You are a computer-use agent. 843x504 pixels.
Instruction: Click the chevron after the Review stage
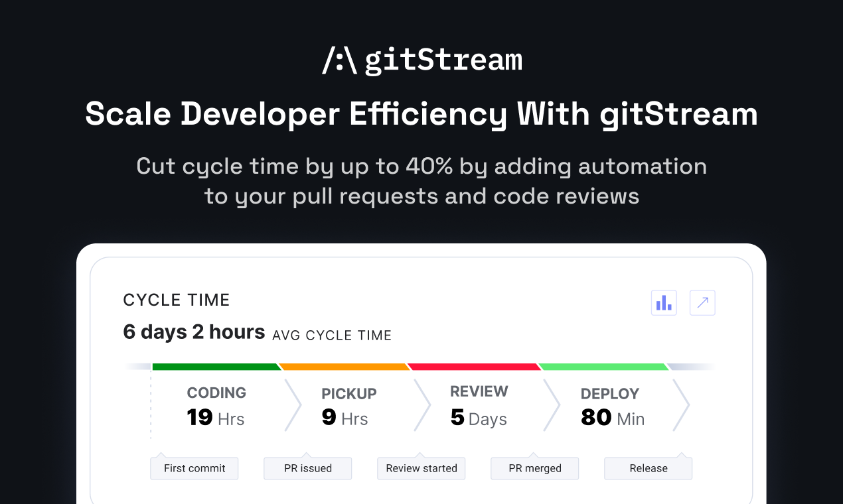[x=552, y=405]
